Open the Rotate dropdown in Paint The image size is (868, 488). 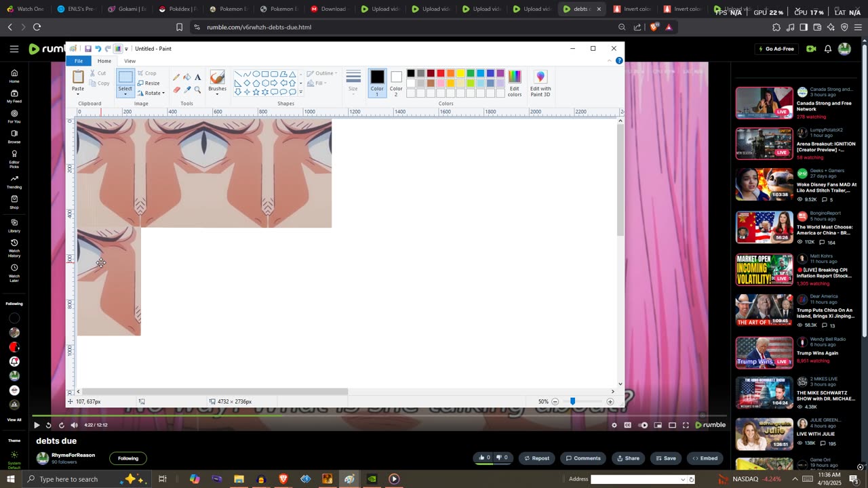151,93
